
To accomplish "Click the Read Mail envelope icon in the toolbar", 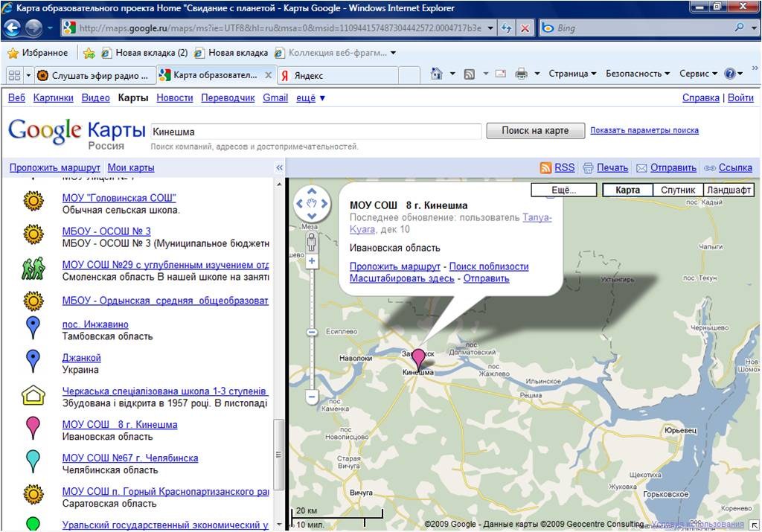I will 501,74.
